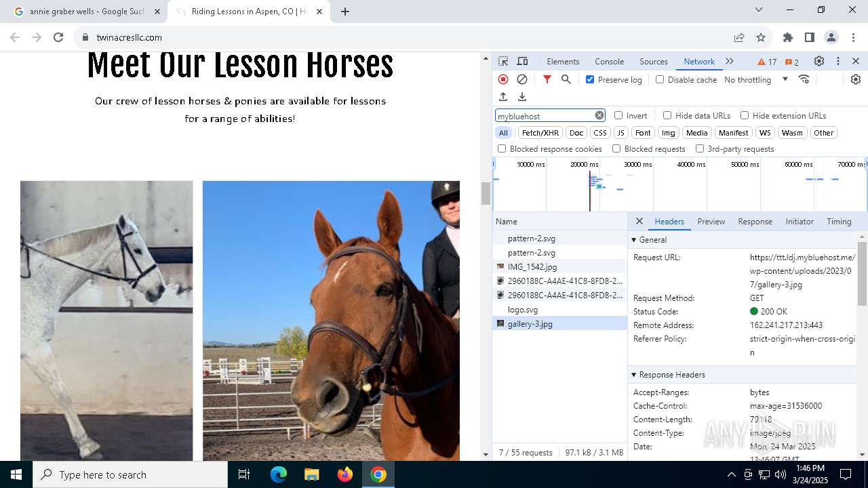Show more DevTools tabs chevron

coord(730,61)
